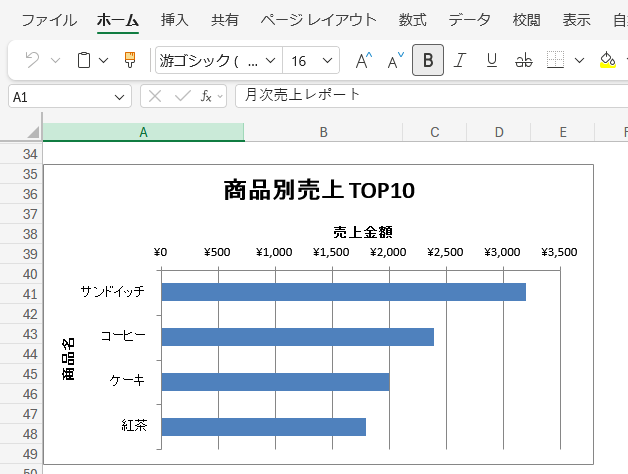Switch to the 共有 tab
This screenshot has width=628, height=474.
point(225,20)
